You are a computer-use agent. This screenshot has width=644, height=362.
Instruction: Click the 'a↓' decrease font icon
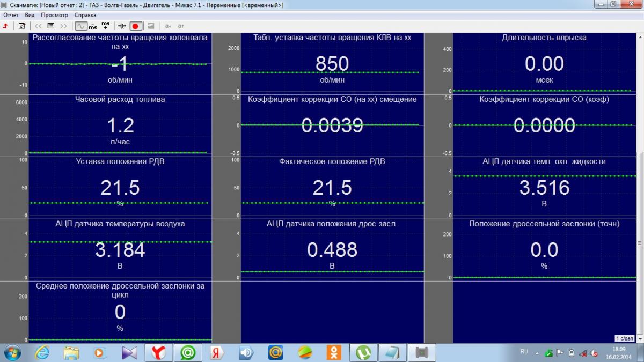pyautogui.click(x=167, y=26)
